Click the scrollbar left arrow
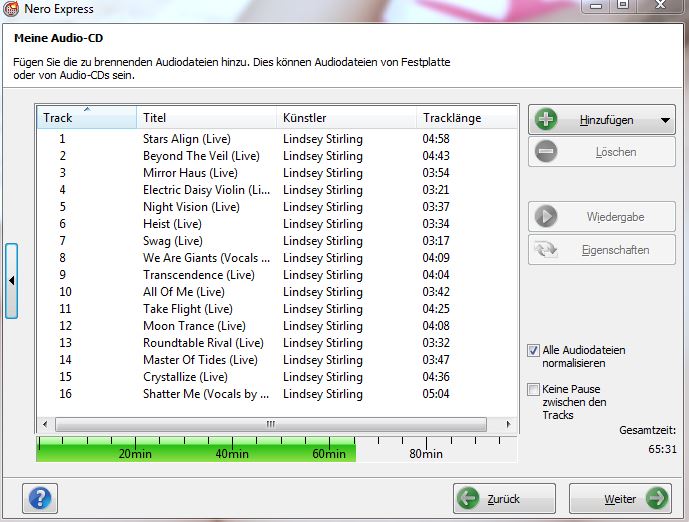Image resolution: width=689 pixels, height=522 pixels. 45,424
